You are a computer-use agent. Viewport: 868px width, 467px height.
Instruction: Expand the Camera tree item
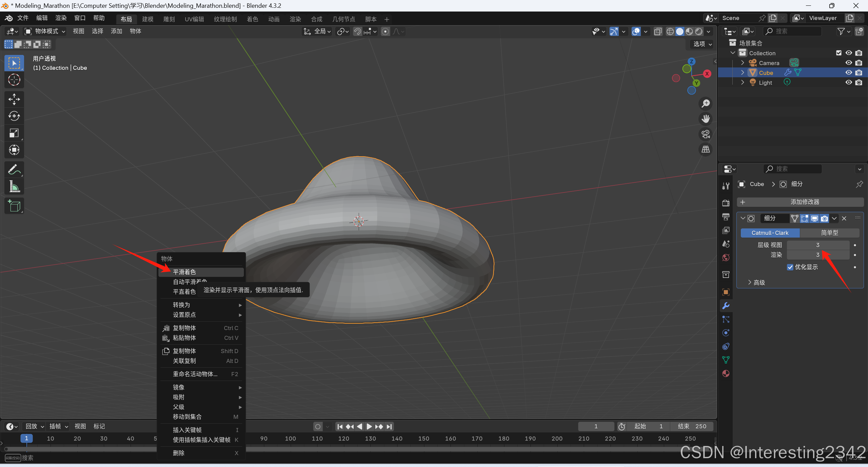[742, 63]
